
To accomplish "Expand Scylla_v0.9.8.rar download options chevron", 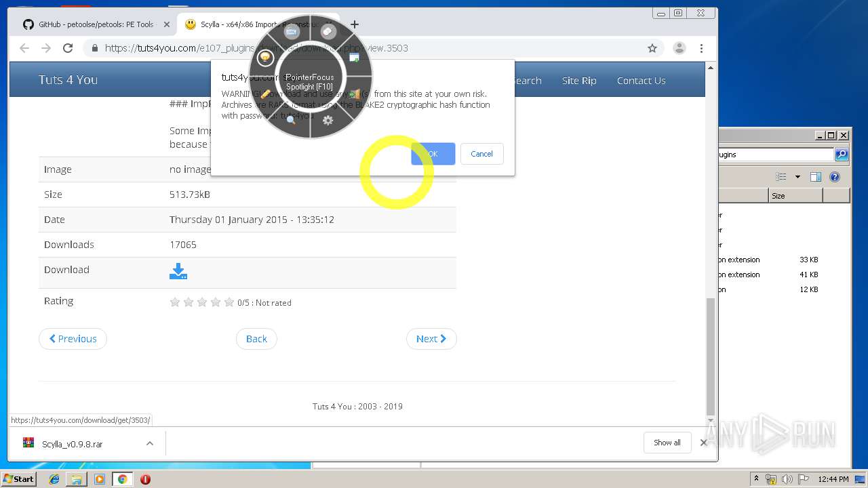I will tap(150, 443).
